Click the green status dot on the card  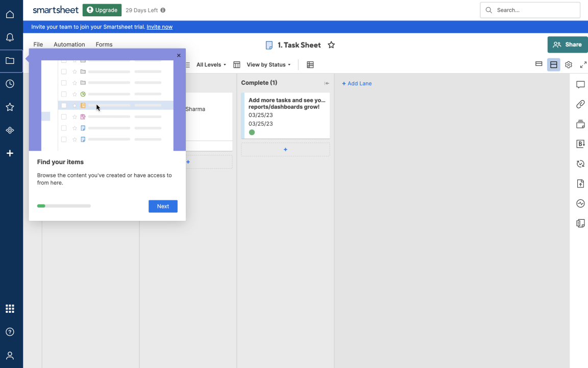pos(252,132)
